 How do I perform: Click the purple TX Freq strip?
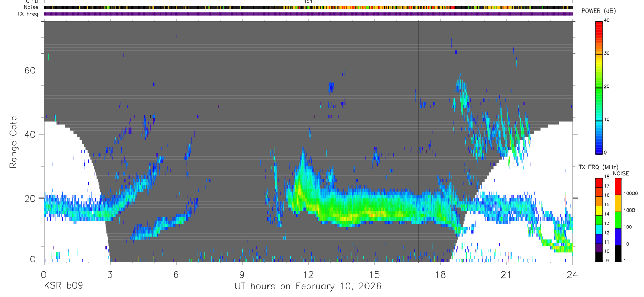click(308, 14)
